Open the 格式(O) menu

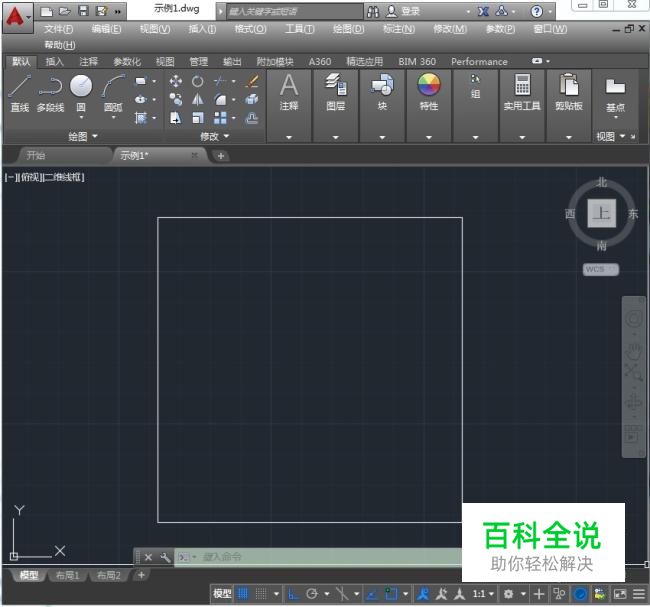coord(250,29)
